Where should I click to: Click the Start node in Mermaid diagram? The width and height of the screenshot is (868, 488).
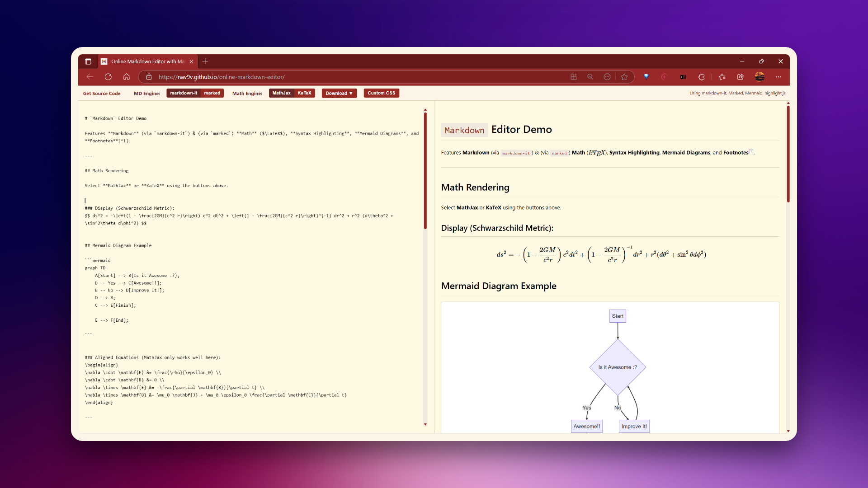click(618, 316)
